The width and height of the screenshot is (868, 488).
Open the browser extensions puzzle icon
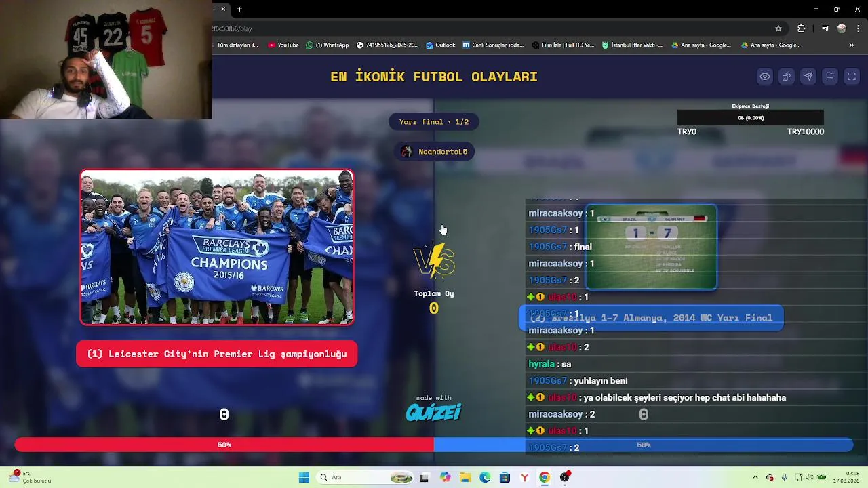coord(802,28)
